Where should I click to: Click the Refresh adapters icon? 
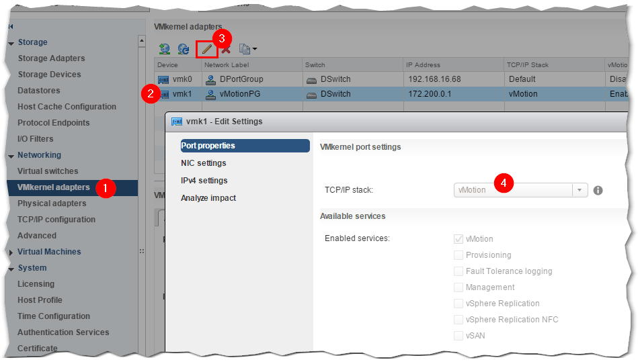tap(184, 49)
